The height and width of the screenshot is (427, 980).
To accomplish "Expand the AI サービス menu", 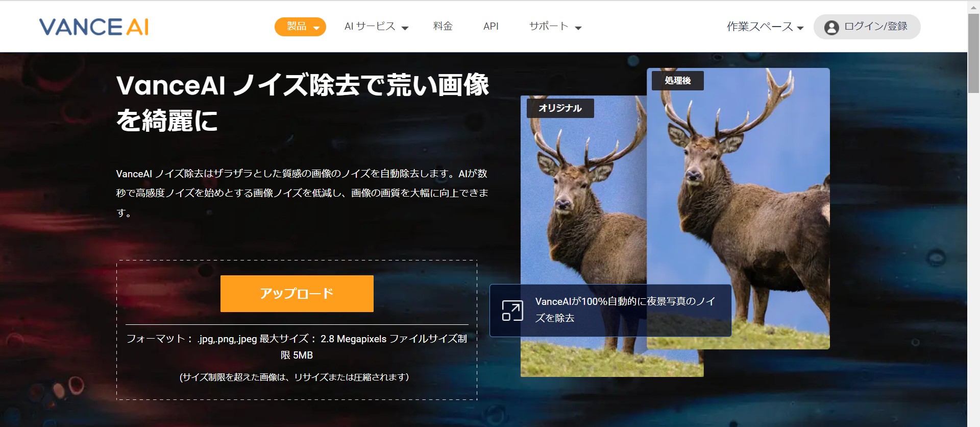I will pyautogui.click(x=376, y=27).
